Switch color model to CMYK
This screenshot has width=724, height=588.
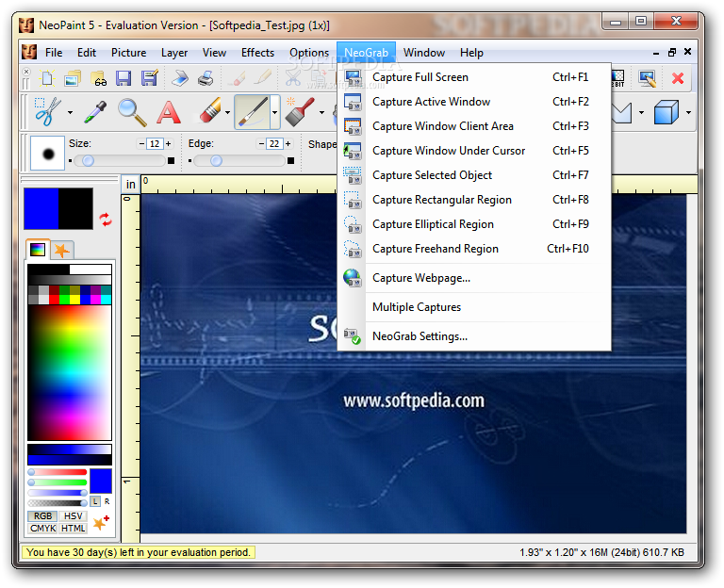pos(43,528)
